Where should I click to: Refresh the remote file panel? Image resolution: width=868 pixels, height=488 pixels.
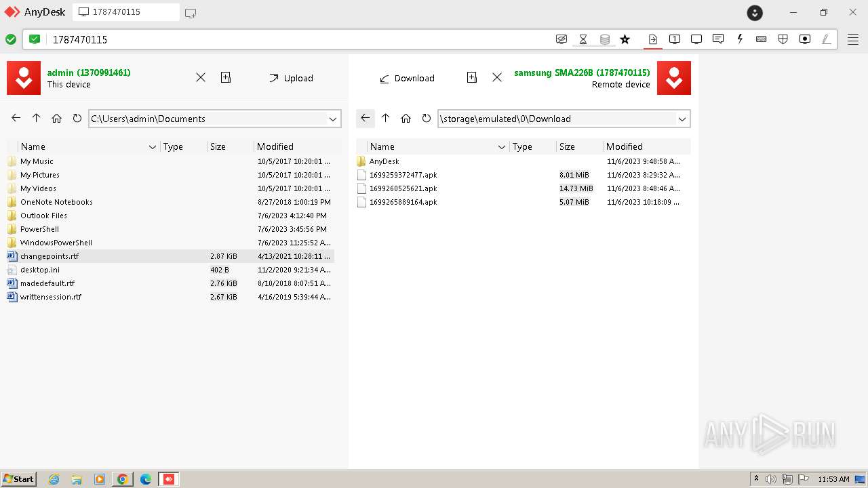[426, 118]
